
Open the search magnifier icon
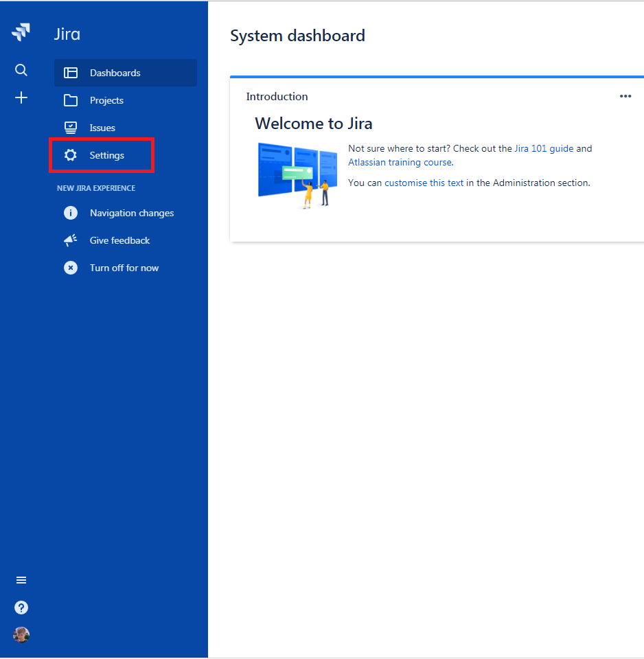tap(21, 70)
